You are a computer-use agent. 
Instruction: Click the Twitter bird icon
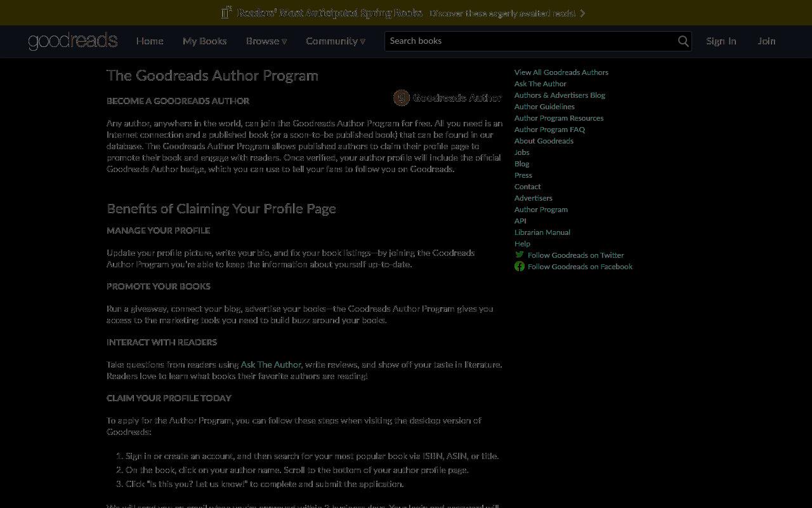(520, 255)
